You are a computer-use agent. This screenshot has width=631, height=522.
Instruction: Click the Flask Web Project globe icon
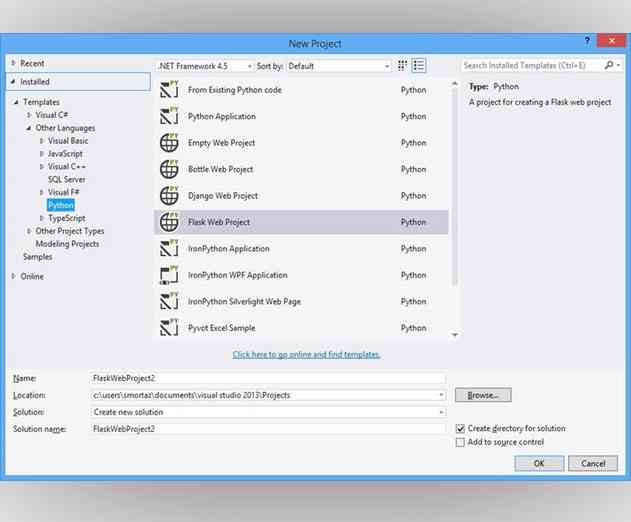[169, 222]
